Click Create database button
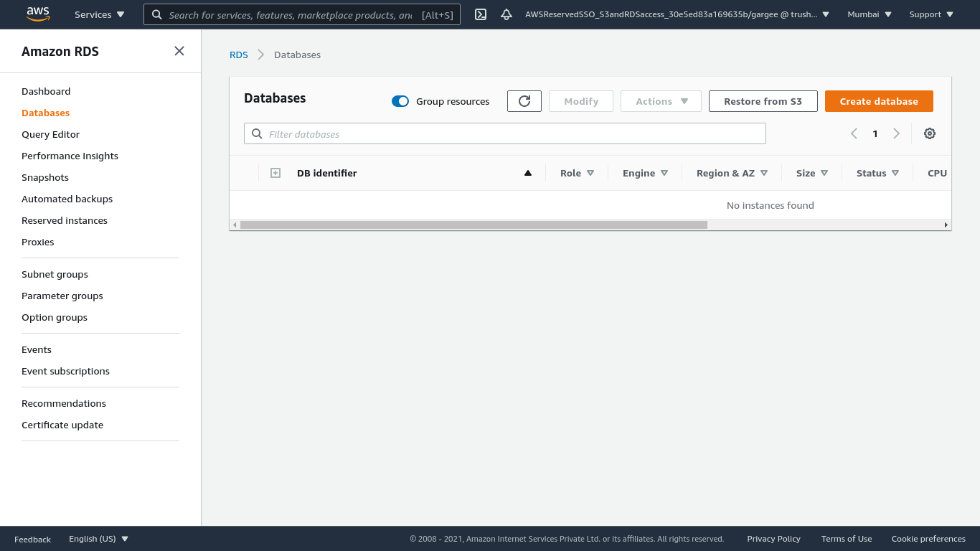 (x=879, y=101)
